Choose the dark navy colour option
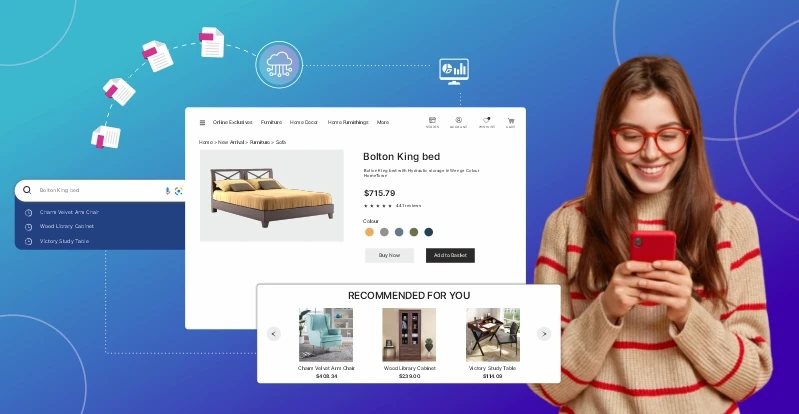Viewport: 799px width, 414px height. point(429,232)
